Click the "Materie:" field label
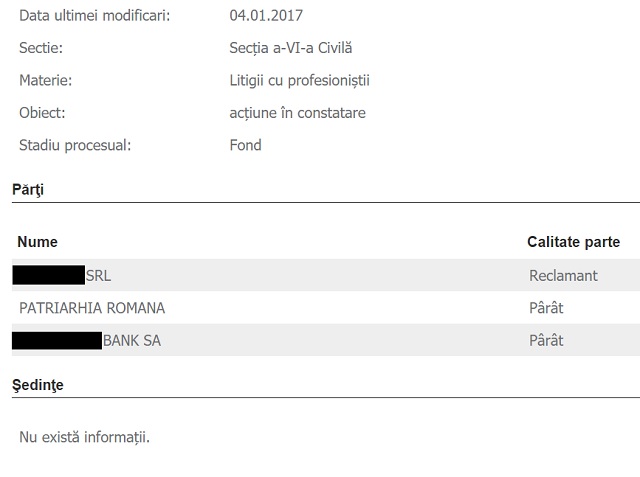This screenshot has height=477, width=640. pos(46,80)
